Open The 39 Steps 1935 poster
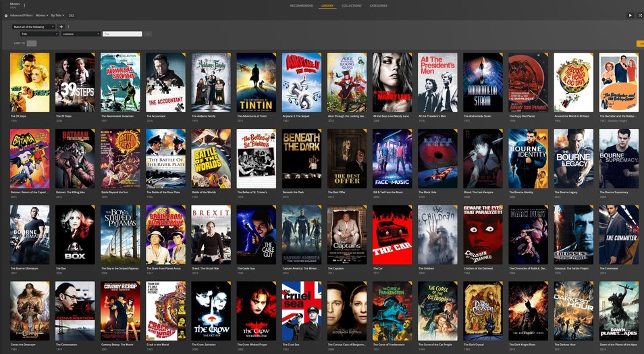Viewport: 644px width, 354px height. click(30, 82)
